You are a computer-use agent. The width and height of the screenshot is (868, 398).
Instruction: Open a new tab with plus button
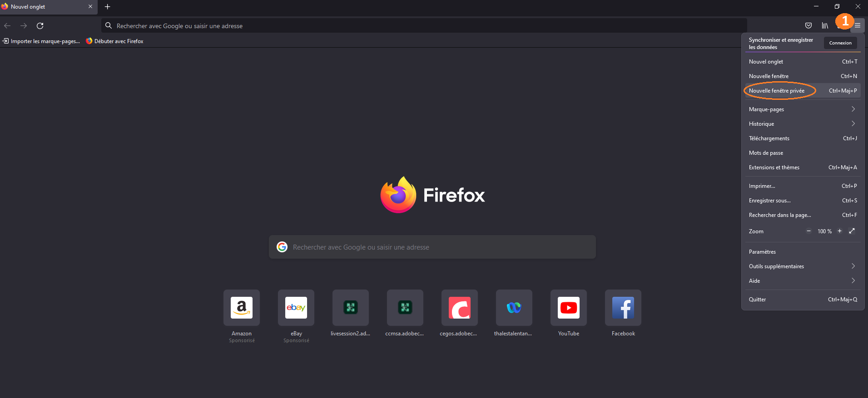(x=108, y=7)
